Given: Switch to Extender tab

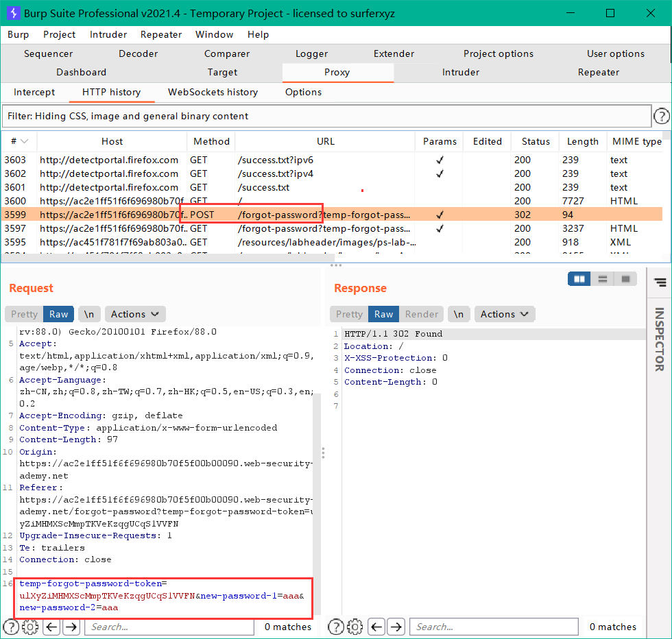Looking at the screenshot, I should pyautogui.click(x=394, y=53).
